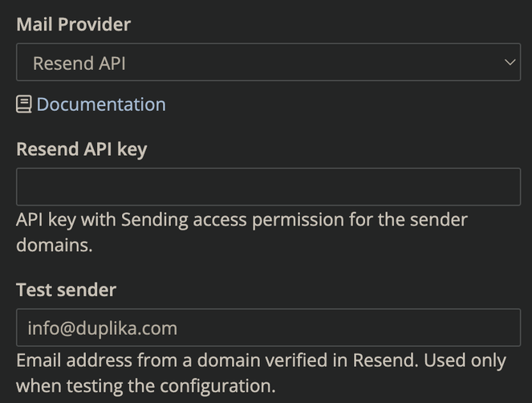Click the Resend API key label
Viewport: 532px width, 403px height.
pos(82,149)
